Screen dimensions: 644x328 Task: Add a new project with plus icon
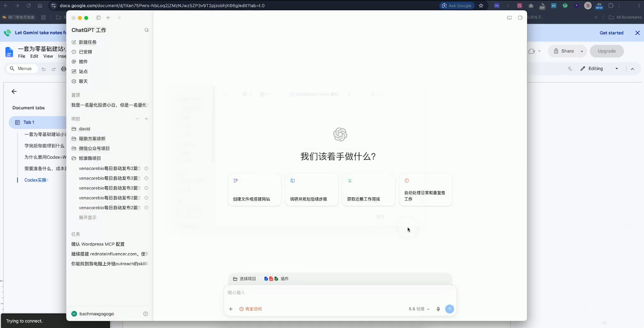146,119
